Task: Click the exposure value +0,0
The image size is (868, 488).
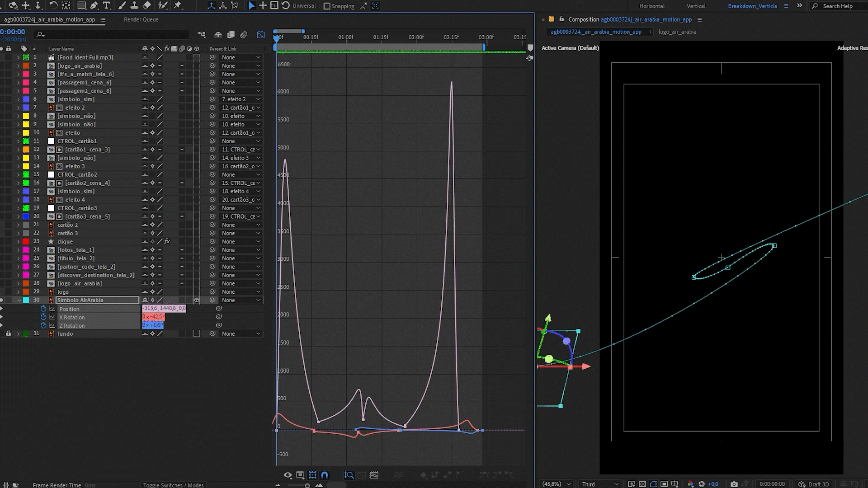Action: point(713,484)
